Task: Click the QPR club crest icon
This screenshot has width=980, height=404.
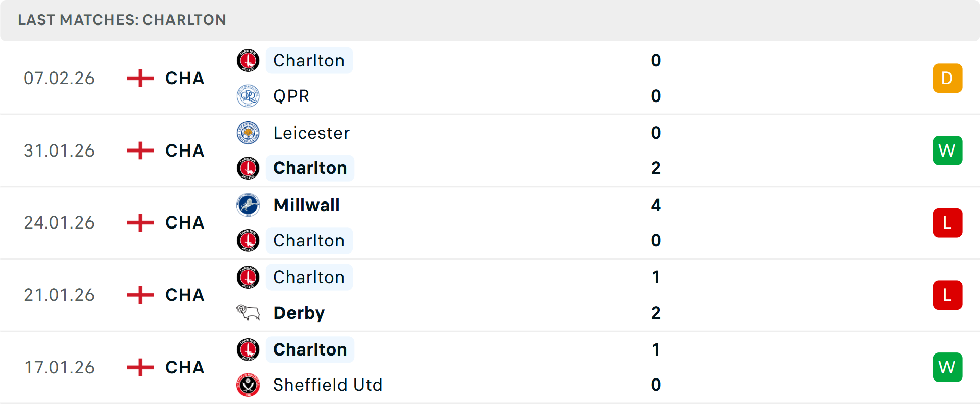Action: click(248, 96)
